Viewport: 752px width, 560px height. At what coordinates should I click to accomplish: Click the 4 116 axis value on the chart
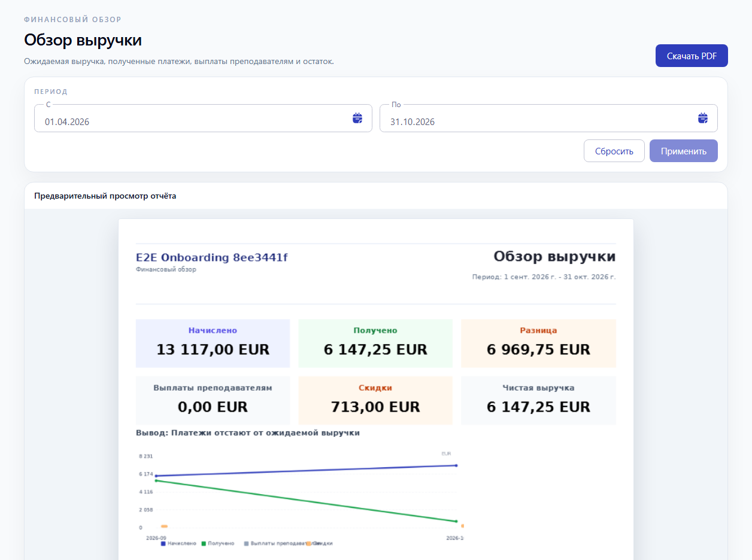pyautogui.click(x=145, y=492)
